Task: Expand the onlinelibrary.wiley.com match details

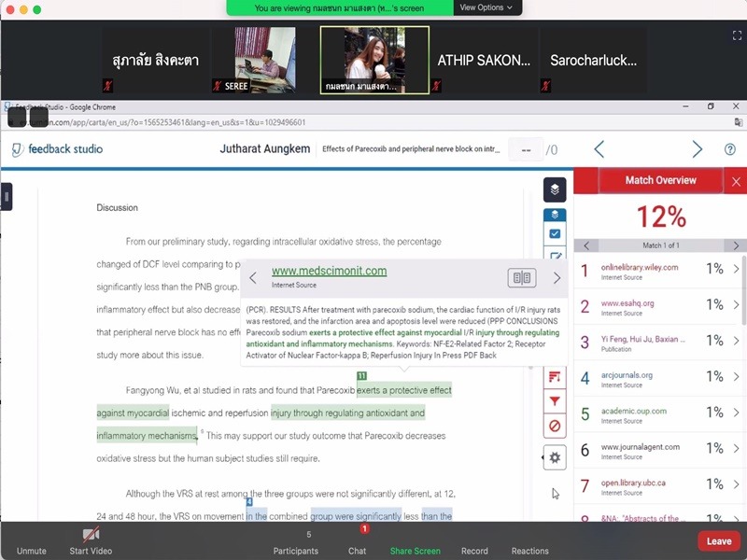Action: coord(736,269)
